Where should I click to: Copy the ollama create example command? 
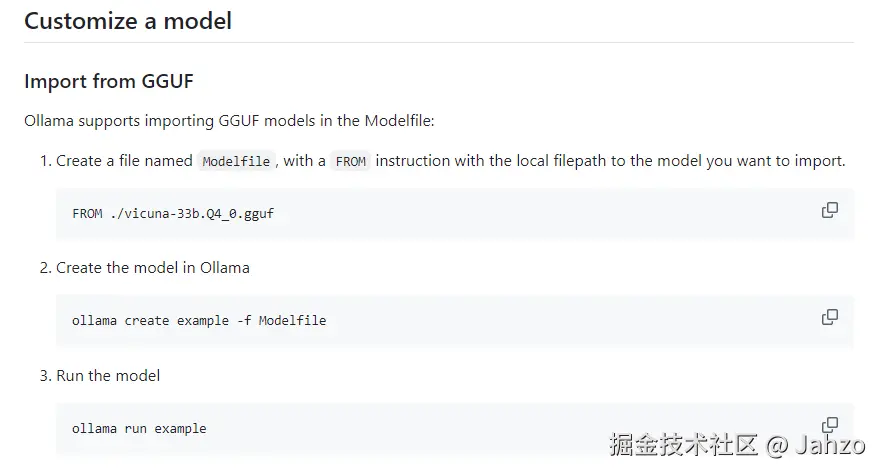coord(829,317)
